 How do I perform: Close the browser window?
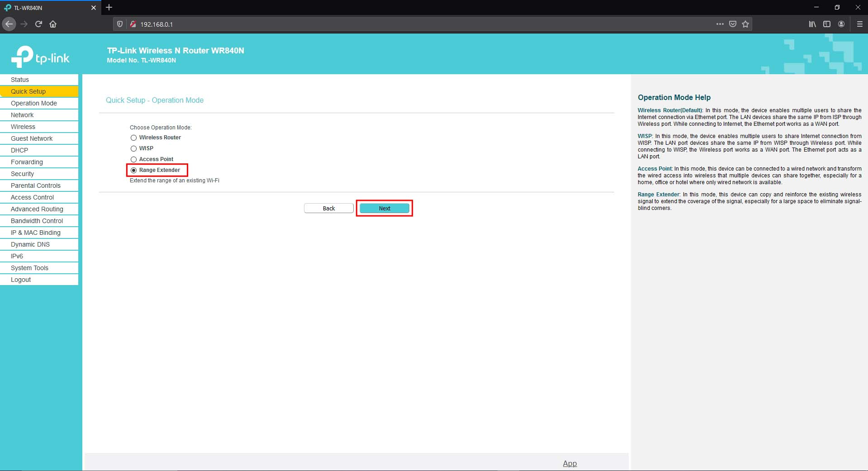pyautogui.click(x=858, y=7)
